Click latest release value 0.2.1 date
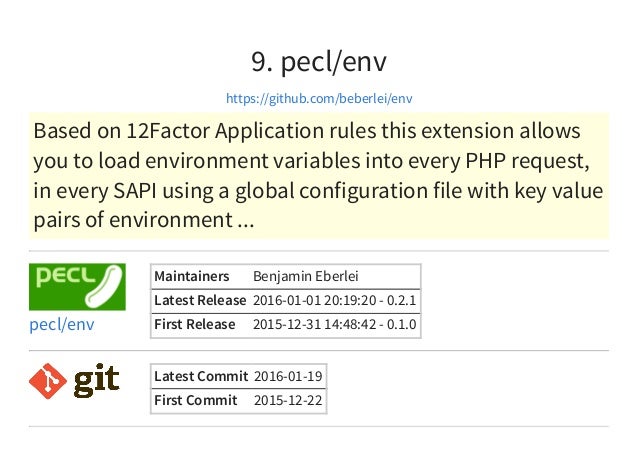The image size is (638, 465). click(x=334, y=301)
